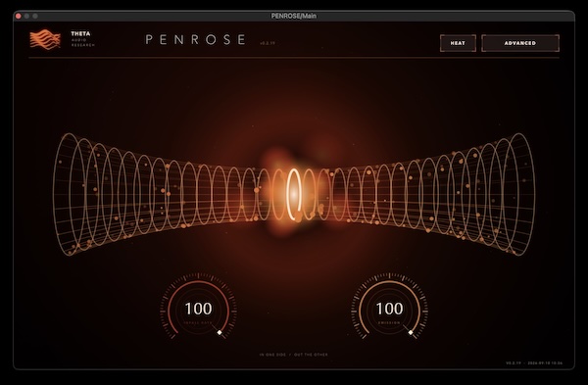The image size is (588, 385).
Task: Click the 'IN ONE SIDE / OUT THE OTHER' tagline
Action: point(294,355)
